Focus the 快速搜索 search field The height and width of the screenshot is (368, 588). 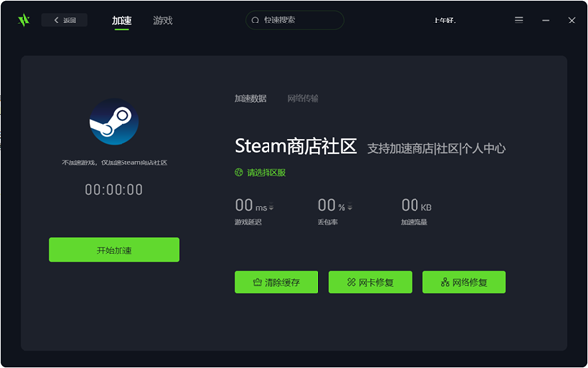click(295, 21)
